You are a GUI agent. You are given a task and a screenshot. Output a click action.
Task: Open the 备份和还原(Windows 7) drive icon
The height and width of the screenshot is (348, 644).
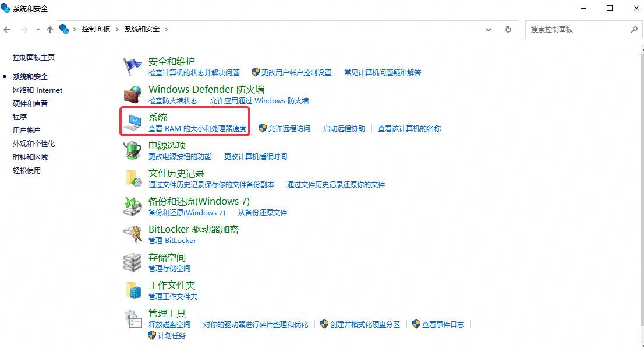pos(132,206)
